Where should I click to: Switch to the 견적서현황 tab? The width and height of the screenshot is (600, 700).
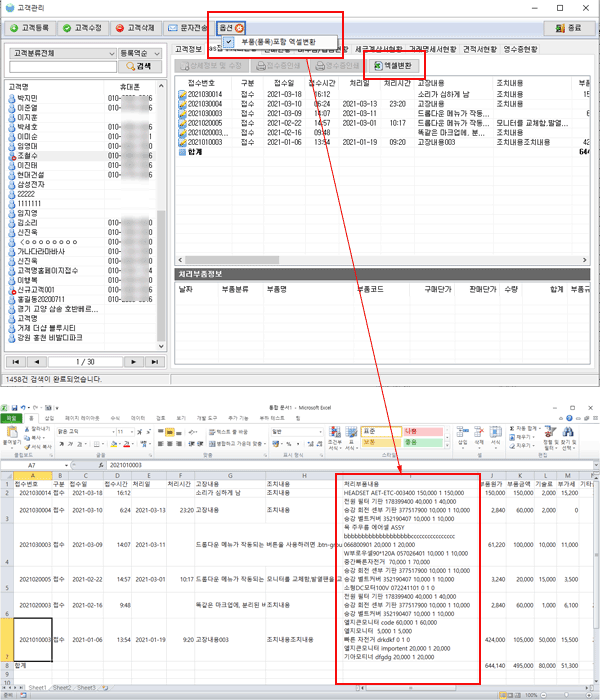pos(480,49)
